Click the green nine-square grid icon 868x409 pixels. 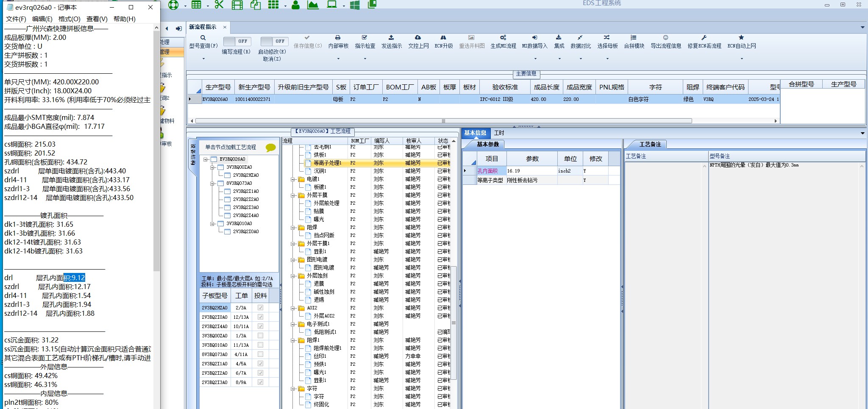point(273,5)
